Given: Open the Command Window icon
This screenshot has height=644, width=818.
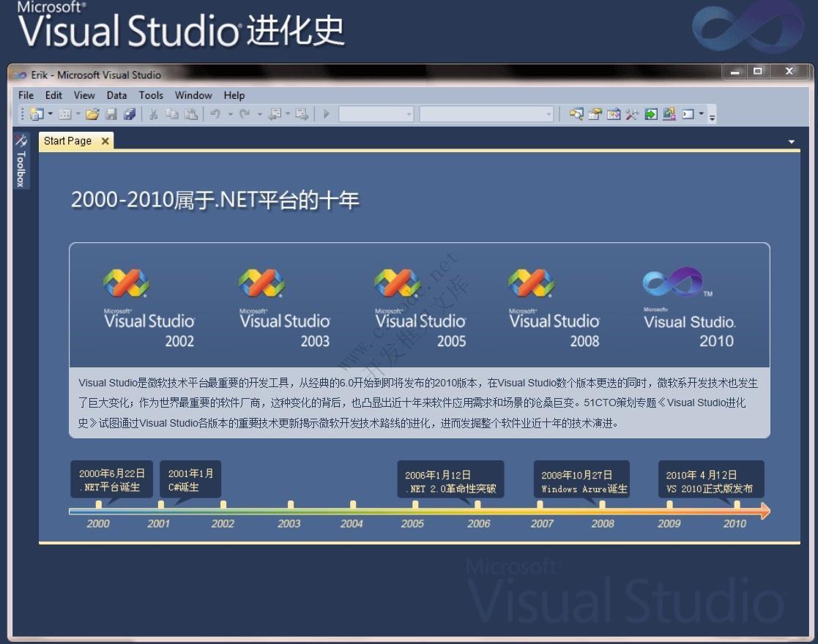Looking at the screenshot, I should pyautogui.click(x=687, y=114).
